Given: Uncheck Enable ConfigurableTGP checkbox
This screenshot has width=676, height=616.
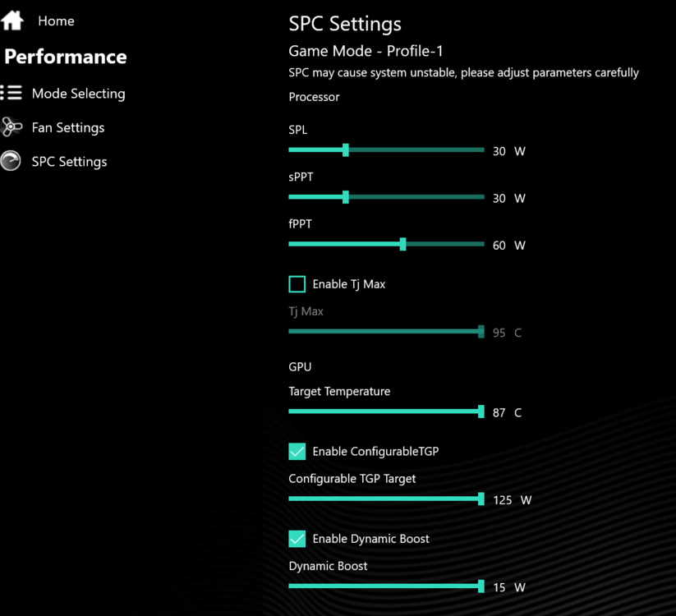Looking at the screenshot, I should tap(297, 451).
